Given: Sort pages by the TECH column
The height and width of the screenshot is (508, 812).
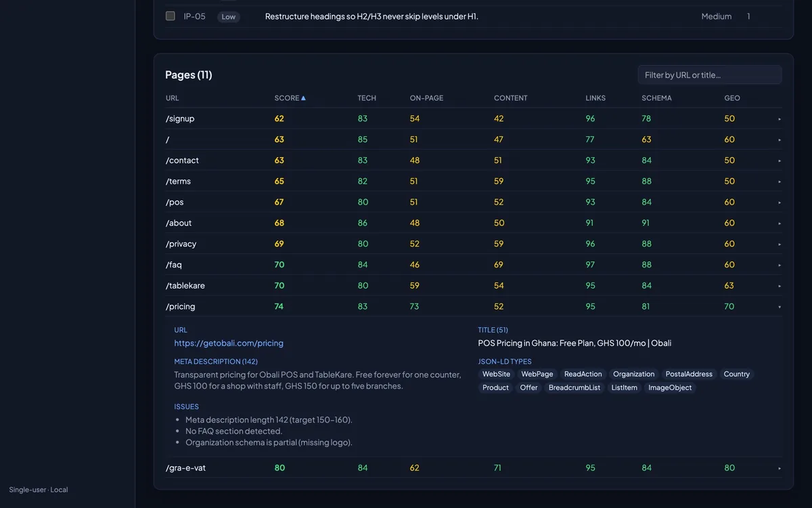Looking at the screenshot, I should coord(367,98).
